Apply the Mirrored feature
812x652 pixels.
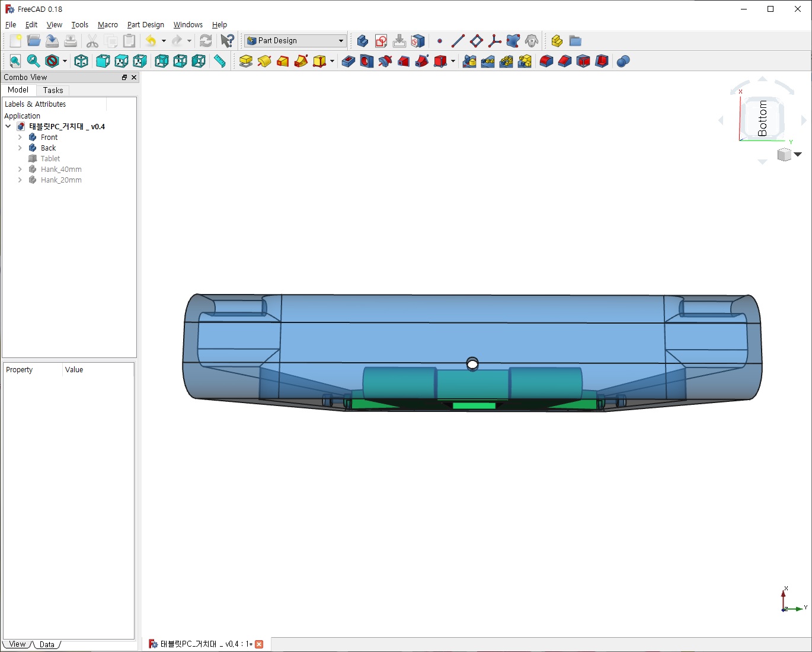click(469, 61)
